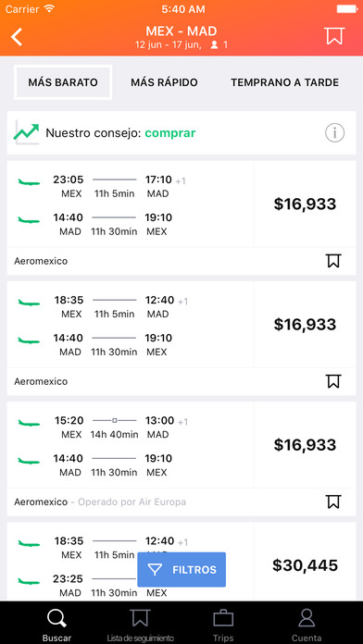Tap MEX - MAD route title
The width and height of the screenshot is (363, 644).
(x=181, y=31)
